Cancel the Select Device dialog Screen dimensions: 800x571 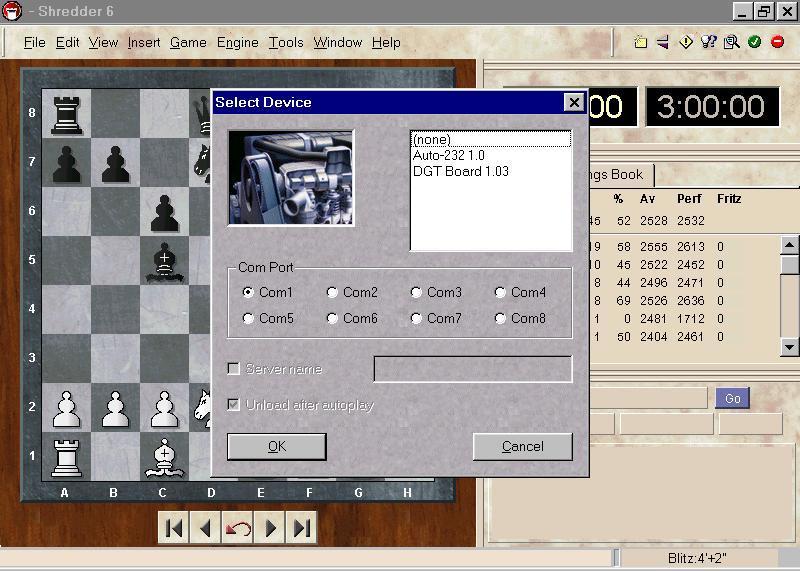(522, 446)
